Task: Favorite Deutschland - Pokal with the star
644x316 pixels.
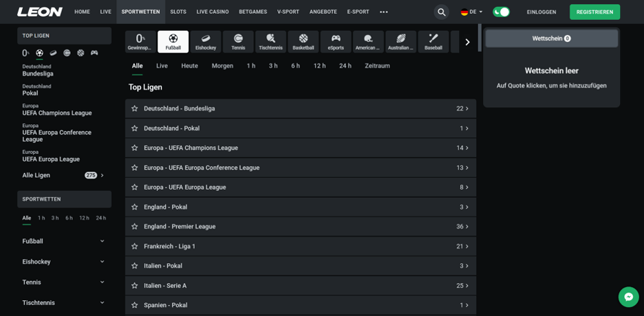Action: point(134,128)
